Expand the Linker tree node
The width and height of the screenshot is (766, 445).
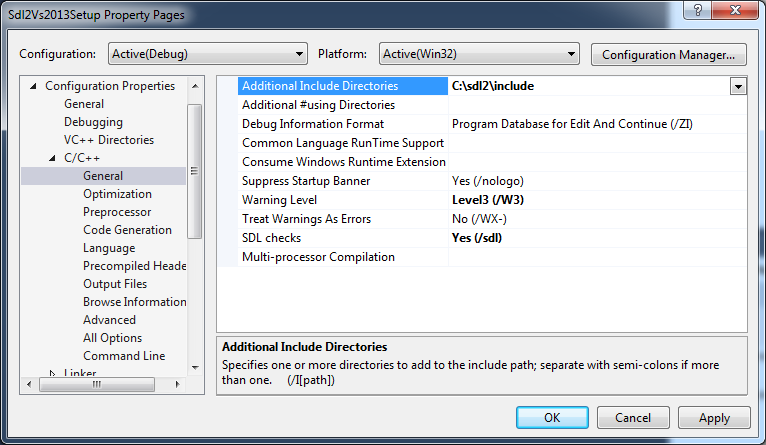coord(52,373)
